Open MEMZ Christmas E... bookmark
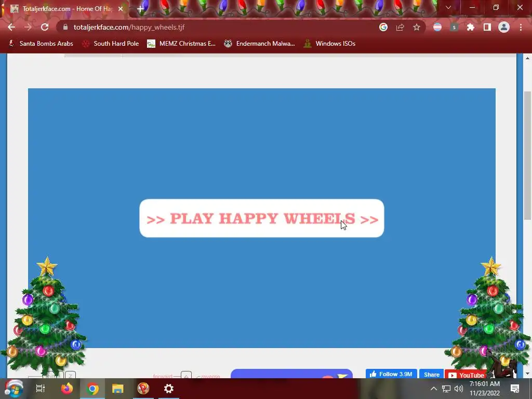 (181, 44)
